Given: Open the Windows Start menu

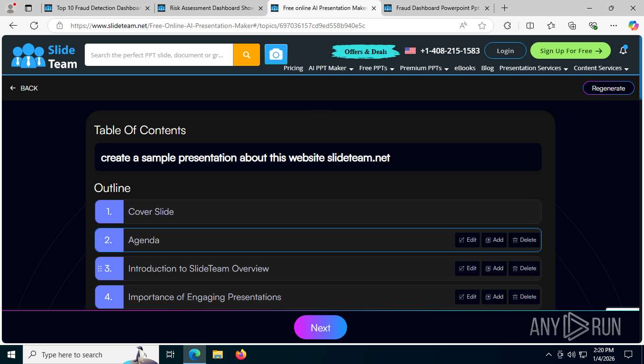Looking at the screenshot, I should [11, 355].
